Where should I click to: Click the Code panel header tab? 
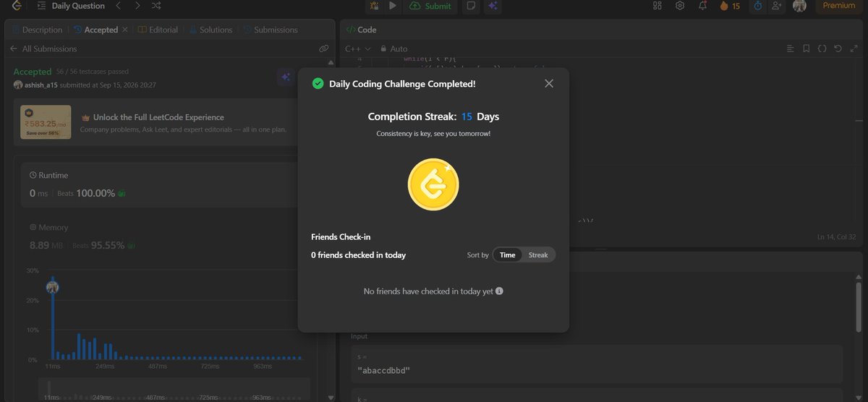(x=361, y=30)
